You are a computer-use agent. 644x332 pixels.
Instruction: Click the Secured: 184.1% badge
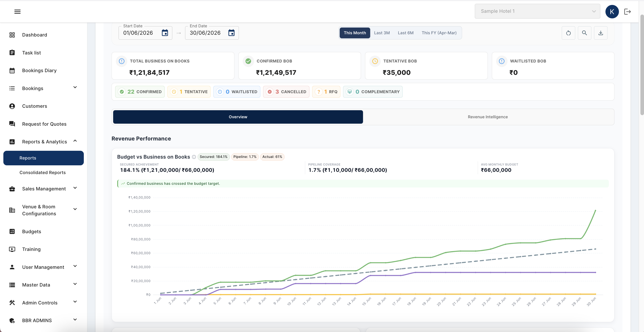(214, 157)
